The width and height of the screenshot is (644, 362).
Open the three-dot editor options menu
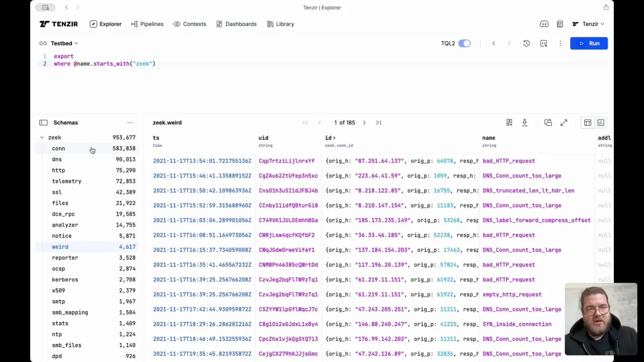click(x=560, y=43)
